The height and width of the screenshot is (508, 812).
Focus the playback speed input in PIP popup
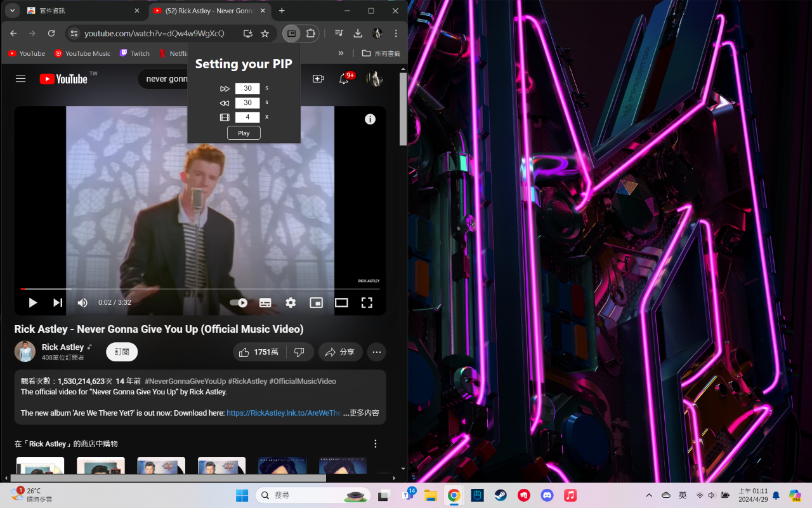[247, 117]
